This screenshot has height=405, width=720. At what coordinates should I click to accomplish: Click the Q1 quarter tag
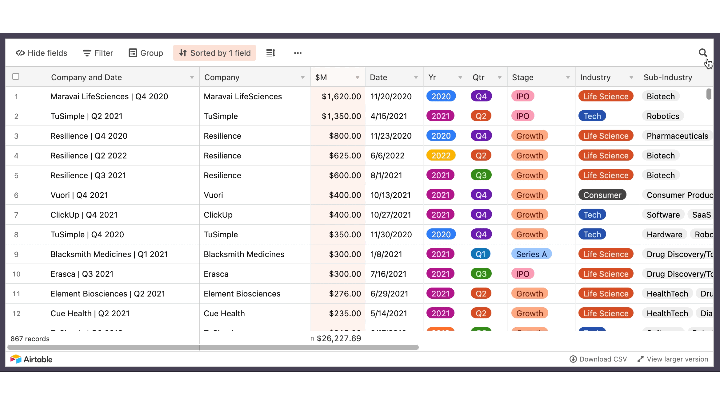[x=481, y=254]
